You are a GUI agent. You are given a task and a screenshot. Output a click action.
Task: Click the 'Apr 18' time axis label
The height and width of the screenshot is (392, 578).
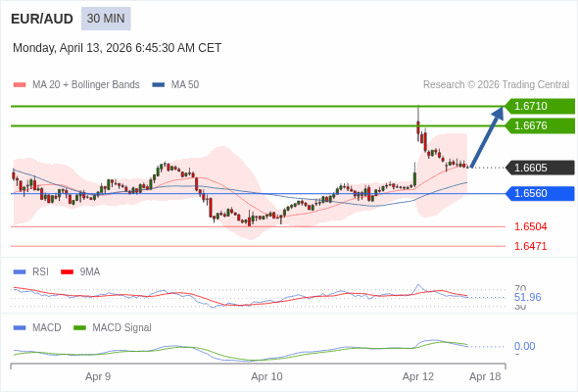(x=485, y=376)
